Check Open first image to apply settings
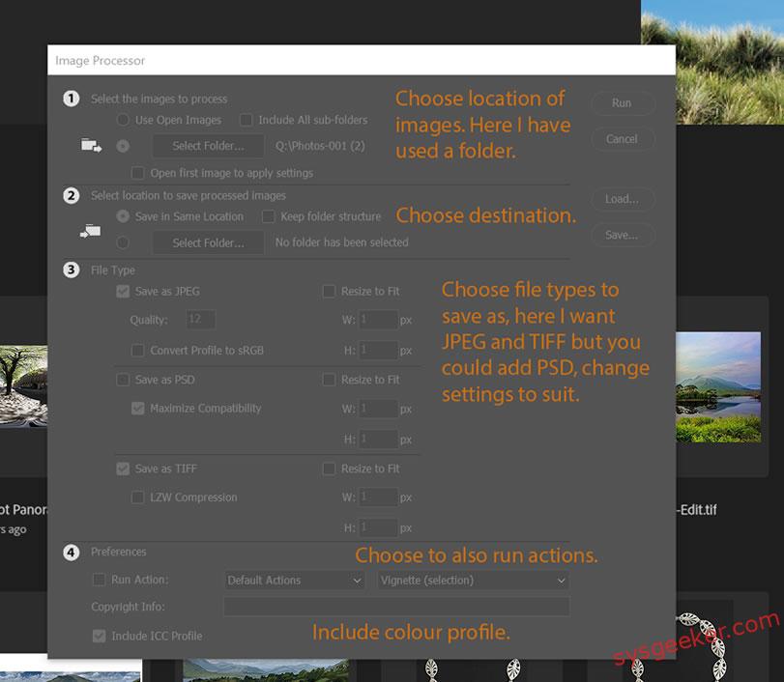This screenshot has width=784, height=682. (x=138, y=171)
